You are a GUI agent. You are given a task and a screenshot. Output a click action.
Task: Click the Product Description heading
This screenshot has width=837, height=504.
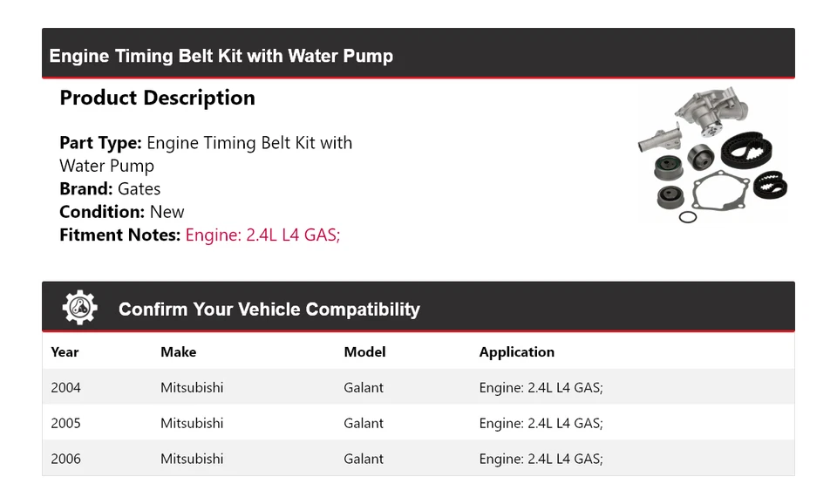[157, 98]
